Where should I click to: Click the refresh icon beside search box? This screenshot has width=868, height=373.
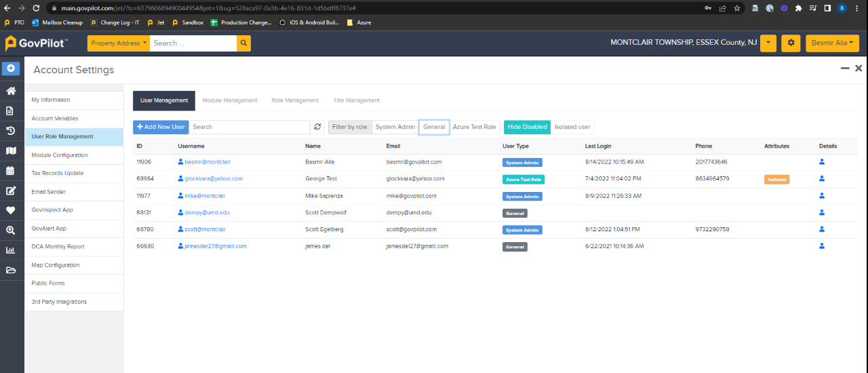click(x=318, y=127)
